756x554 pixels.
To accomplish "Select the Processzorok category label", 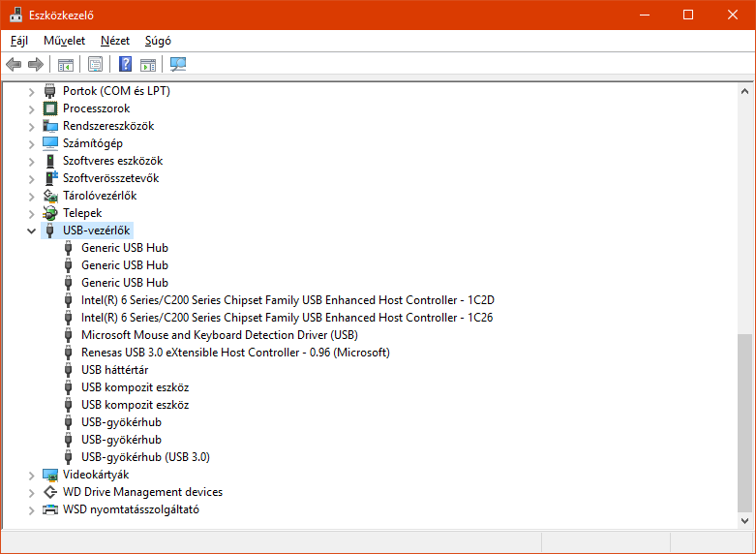I will click(x=97, y=108).
